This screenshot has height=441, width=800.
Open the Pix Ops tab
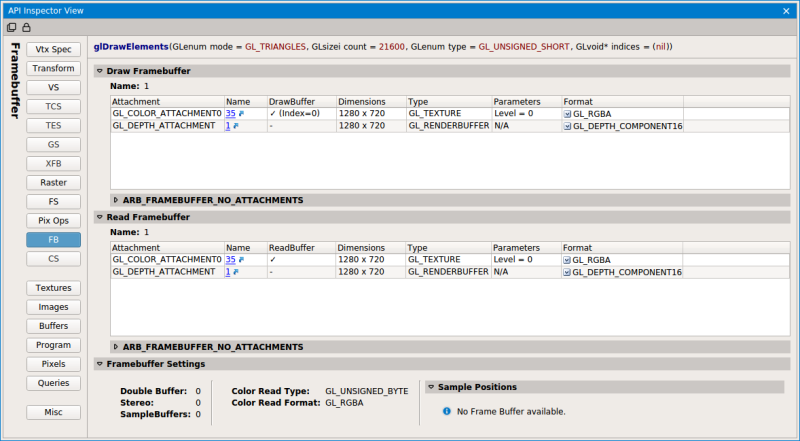[x=54, y=220]
